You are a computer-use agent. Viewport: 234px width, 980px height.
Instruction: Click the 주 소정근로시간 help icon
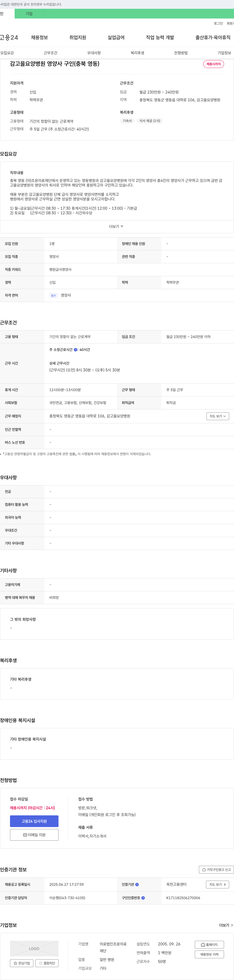pos(75,350)
